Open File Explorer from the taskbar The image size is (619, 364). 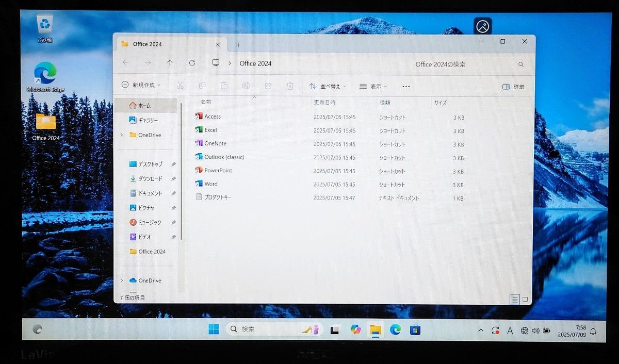[376, 329]
